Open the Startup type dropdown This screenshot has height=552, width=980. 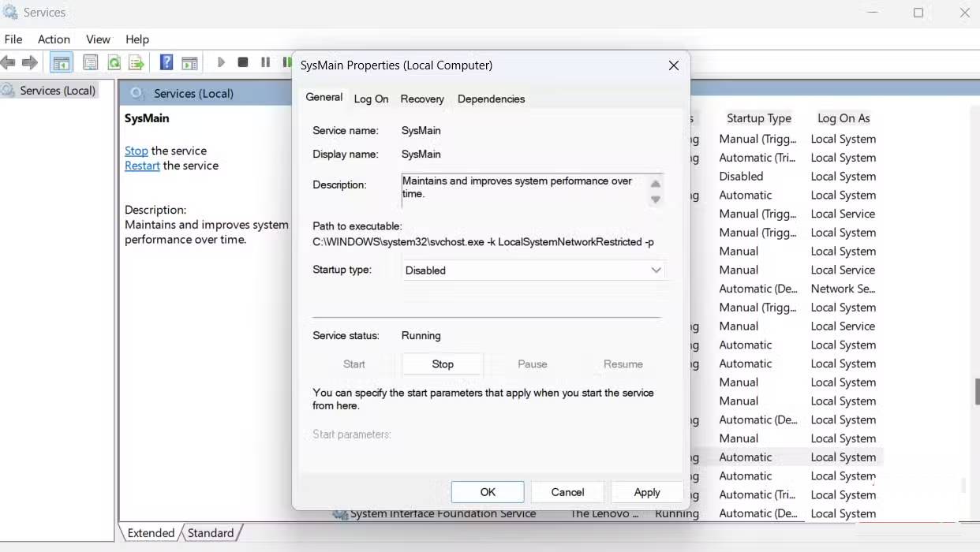point(656,270)
